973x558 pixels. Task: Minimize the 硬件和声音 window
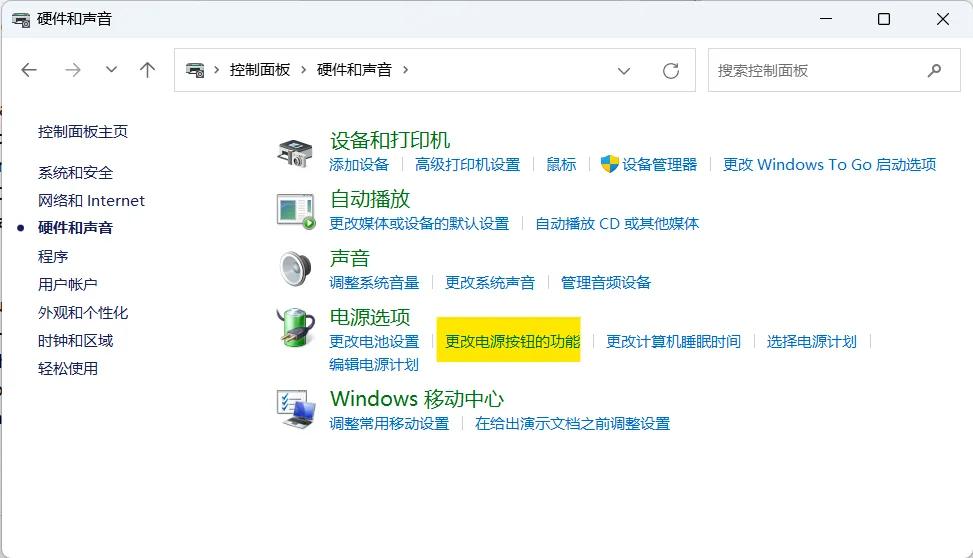(x=826, y=19)
